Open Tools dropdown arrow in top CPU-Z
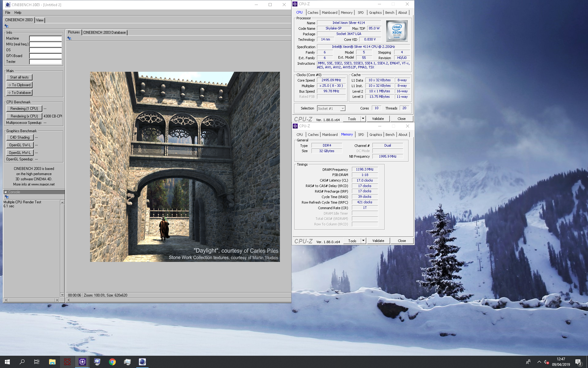588x368 pixels. tap(363, 119)
